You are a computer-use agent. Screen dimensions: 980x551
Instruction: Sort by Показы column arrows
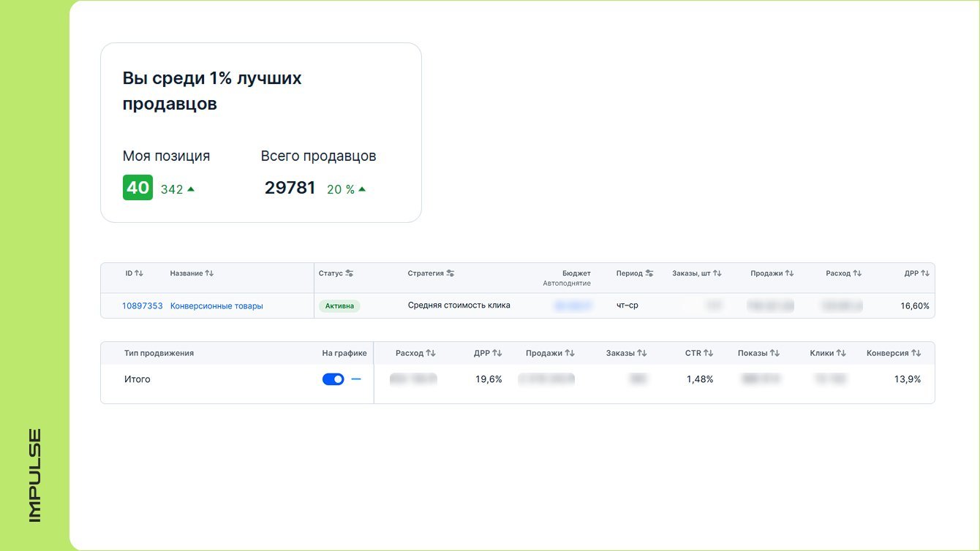click(x=774, y=353)
